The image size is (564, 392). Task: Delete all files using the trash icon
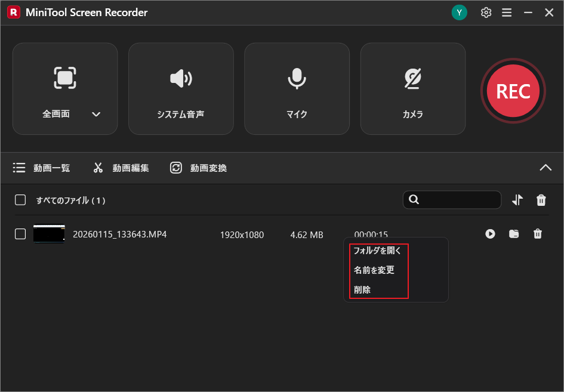541,200
